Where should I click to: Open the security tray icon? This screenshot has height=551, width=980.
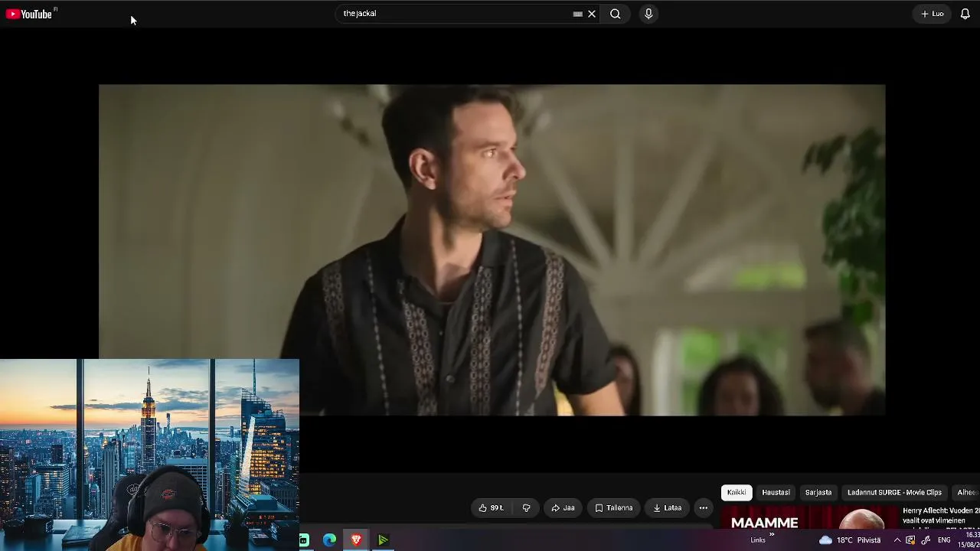point(910,540)
